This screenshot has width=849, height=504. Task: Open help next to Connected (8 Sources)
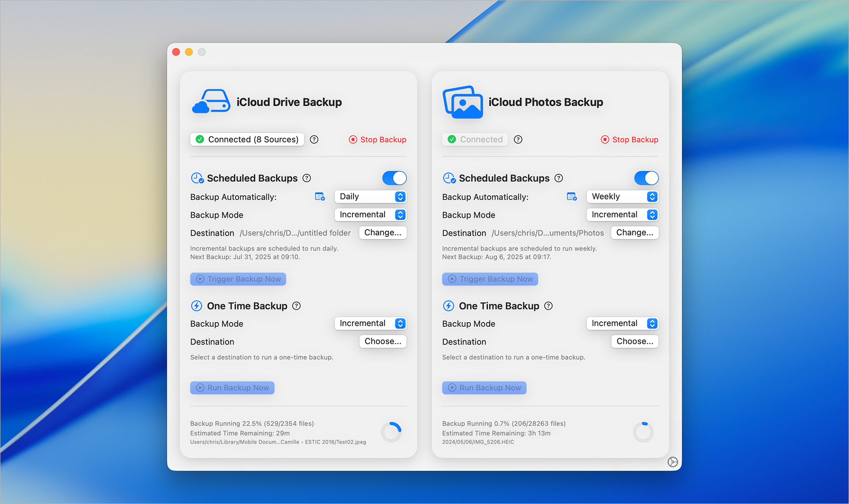coord(314,139)
